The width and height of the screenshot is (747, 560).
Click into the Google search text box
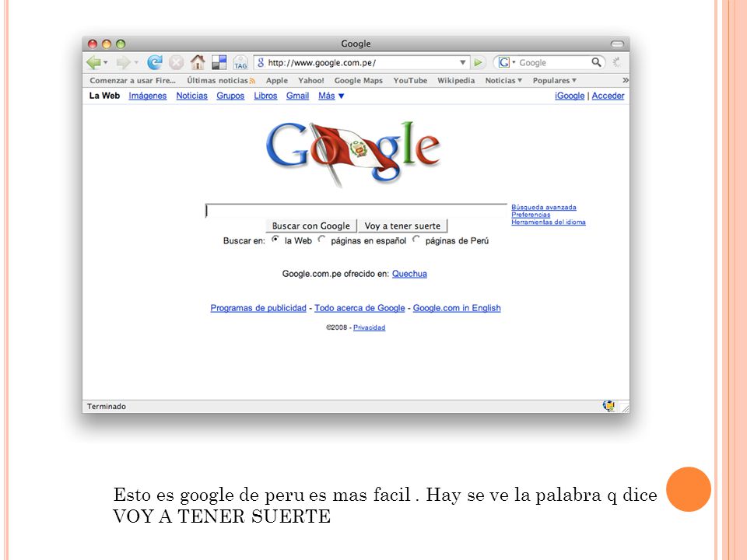click(356, 211)
